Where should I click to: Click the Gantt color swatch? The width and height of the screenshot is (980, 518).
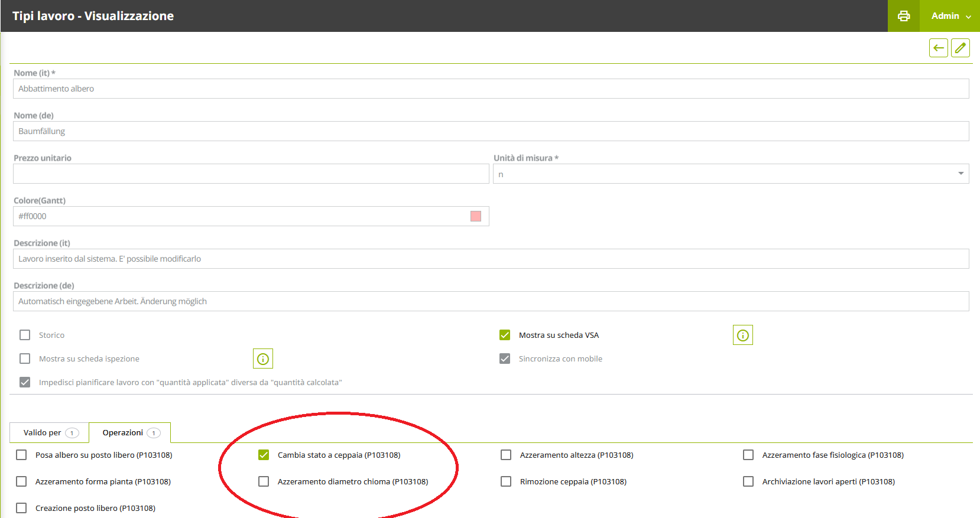[476, 217]
